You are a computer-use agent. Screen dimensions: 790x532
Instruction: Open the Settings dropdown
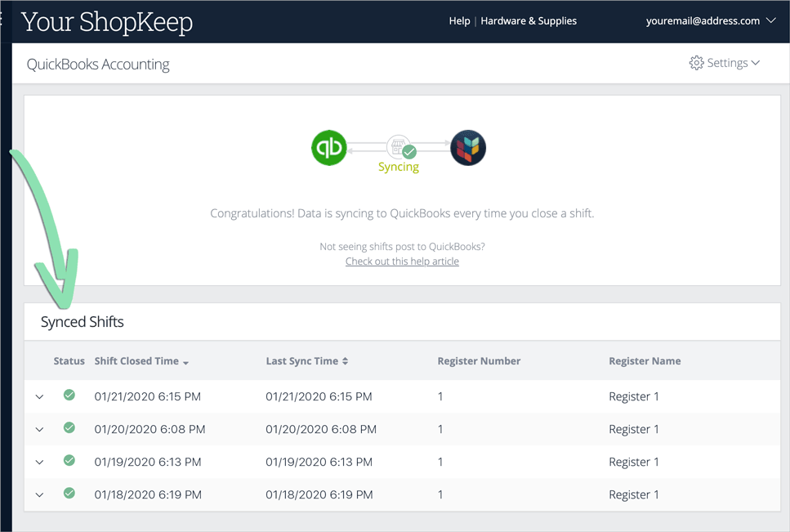[x=725, y=63]
